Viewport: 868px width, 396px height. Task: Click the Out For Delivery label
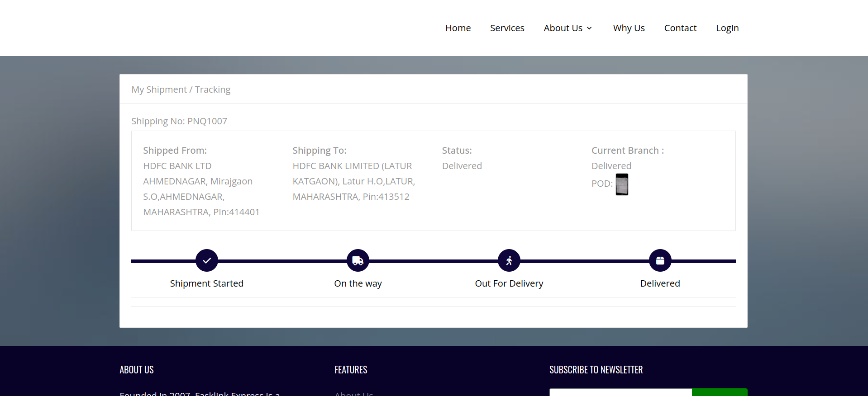click(509, 283)
